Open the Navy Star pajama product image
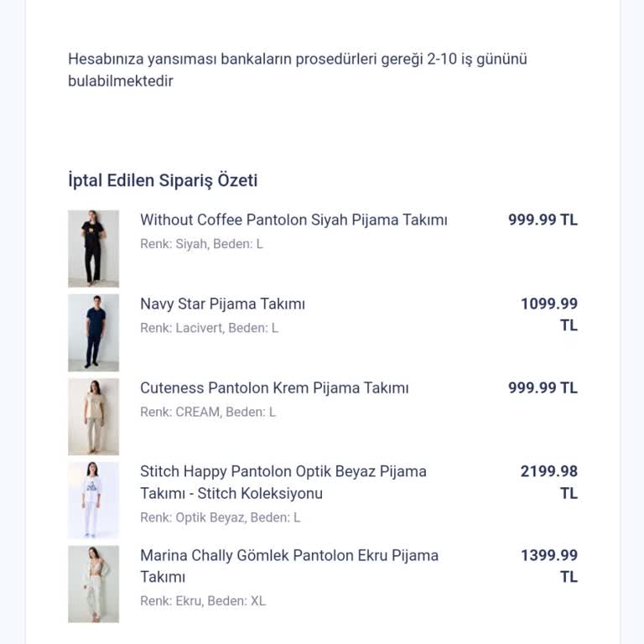 point(93,332)
